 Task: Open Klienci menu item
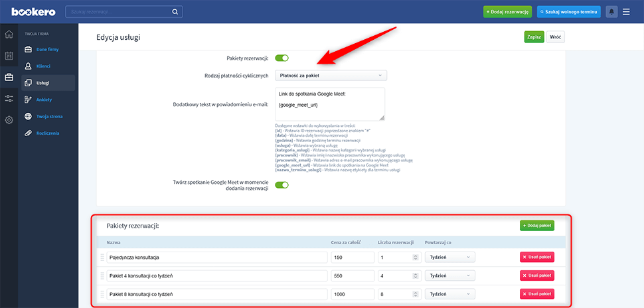coord(48,66)
